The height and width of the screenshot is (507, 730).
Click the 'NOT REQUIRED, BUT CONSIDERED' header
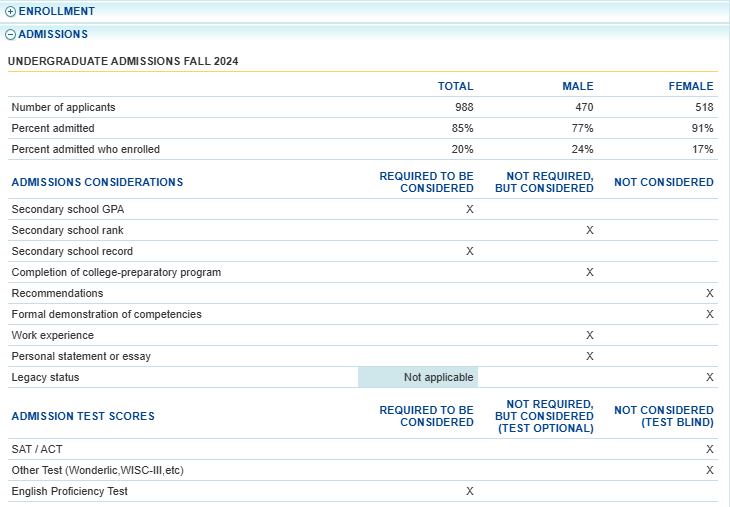click(544, 182)
